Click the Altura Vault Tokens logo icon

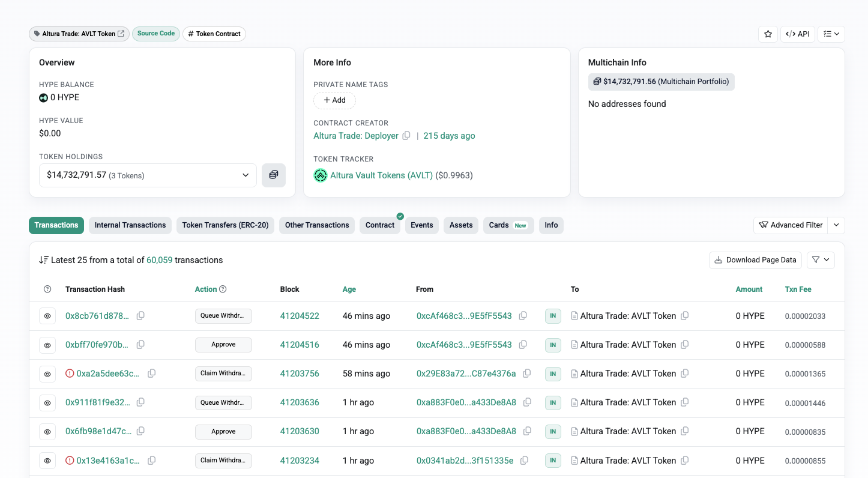point(321,175)
